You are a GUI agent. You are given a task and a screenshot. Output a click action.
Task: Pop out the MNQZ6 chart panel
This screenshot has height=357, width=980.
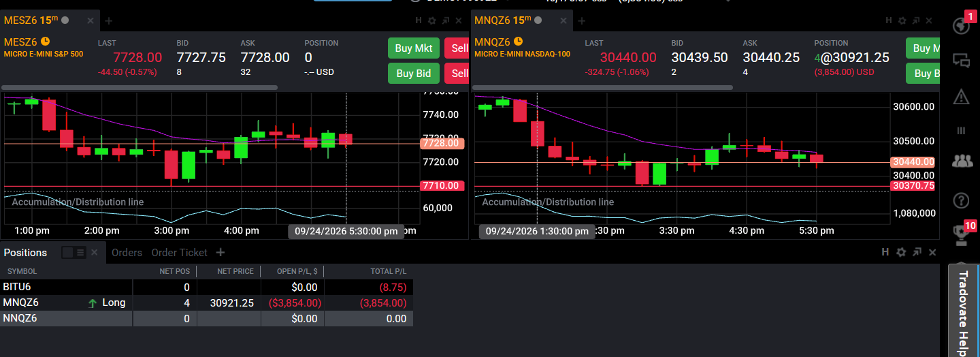[916, 21]
